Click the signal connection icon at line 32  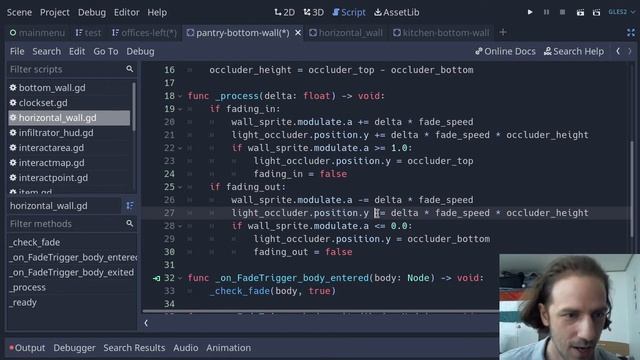pyautogui.click(x=156, y=278)
